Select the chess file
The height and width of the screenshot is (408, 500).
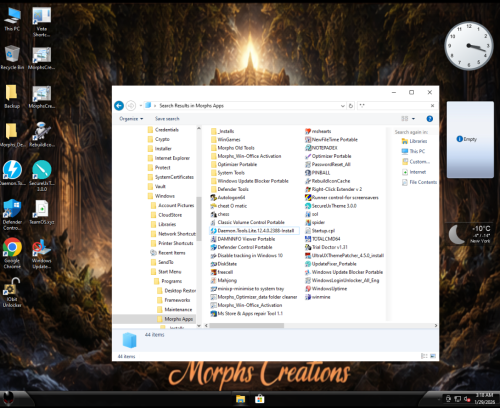pos(220,214)
